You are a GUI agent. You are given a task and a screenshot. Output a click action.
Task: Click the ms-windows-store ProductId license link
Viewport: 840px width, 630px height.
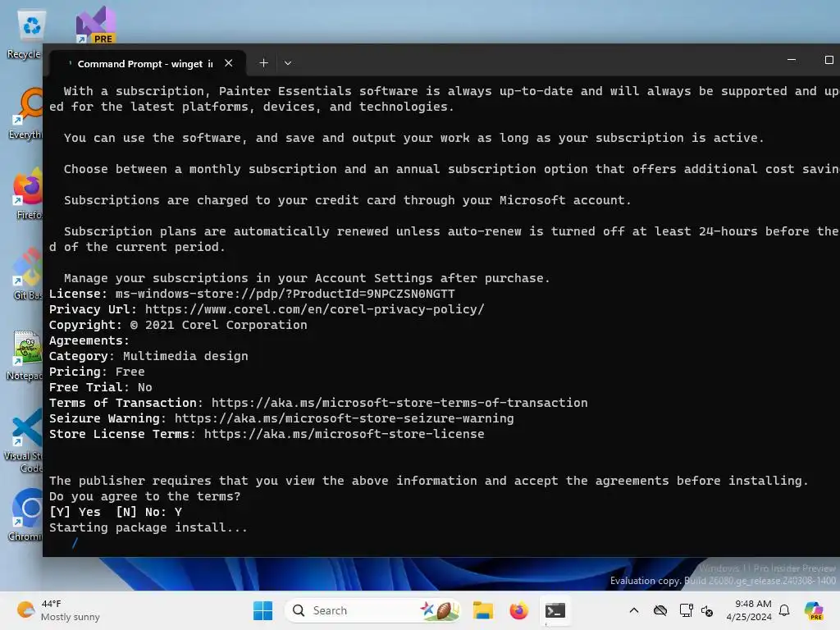pos(285,294)
